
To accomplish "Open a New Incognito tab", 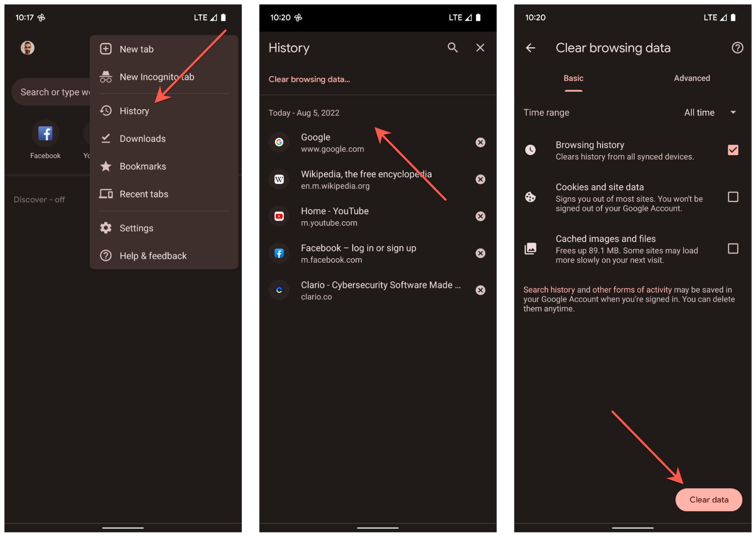I will click(164, 77).
